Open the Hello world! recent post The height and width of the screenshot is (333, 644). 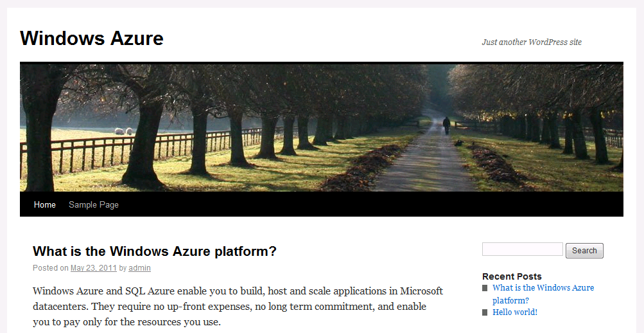(x=515, y=312)
